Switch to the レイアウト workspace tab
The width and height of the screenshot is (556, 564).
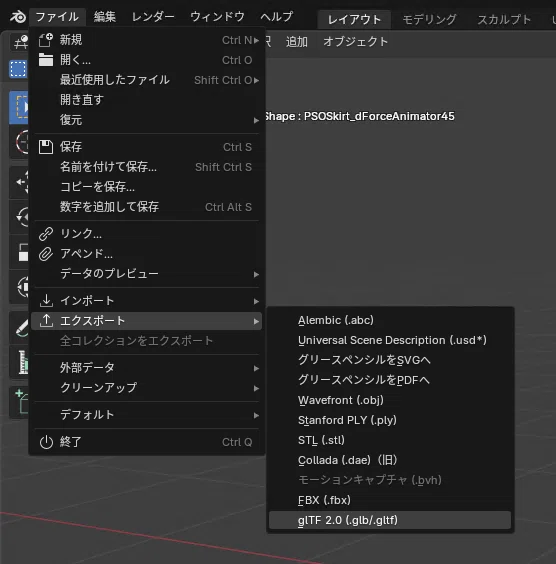[354, 19]
